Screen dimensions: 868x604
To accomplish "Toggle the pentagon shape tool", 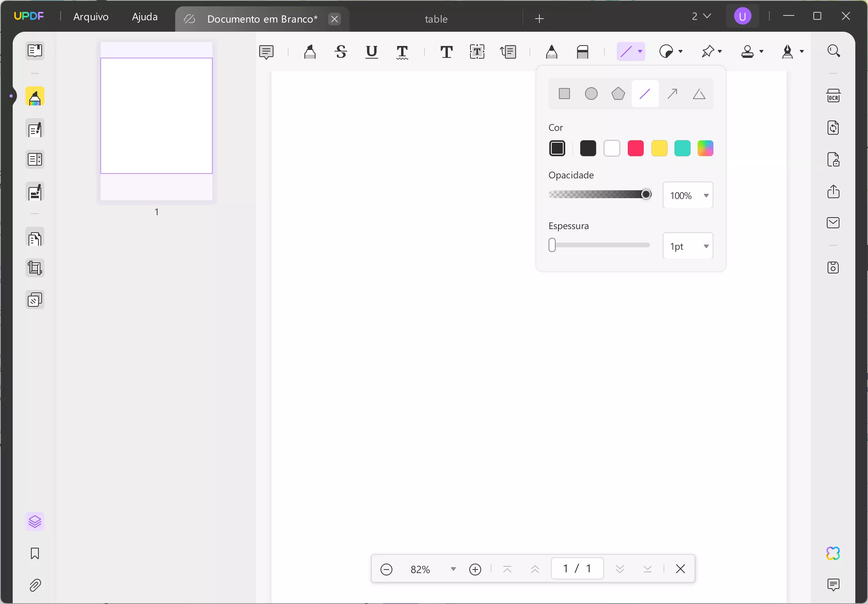I will (619, 94).
